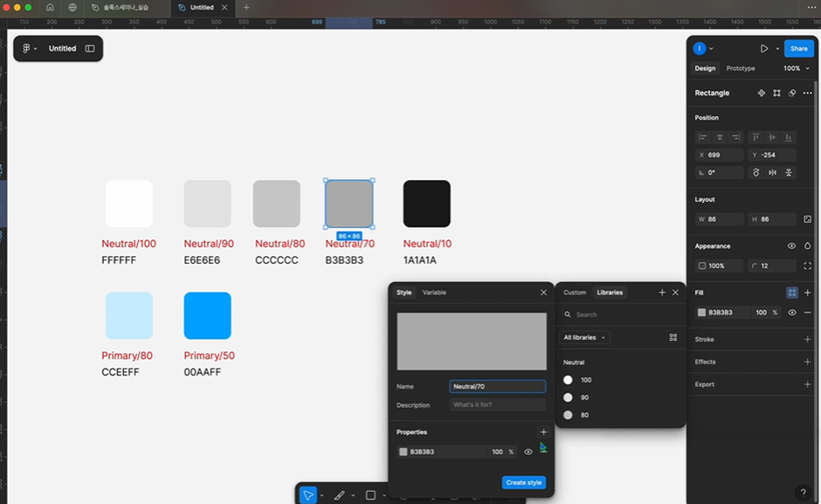Align left using the Position panel
This screenshot has height=504, width=821.
pyautogui.click(x=703, y=137)
